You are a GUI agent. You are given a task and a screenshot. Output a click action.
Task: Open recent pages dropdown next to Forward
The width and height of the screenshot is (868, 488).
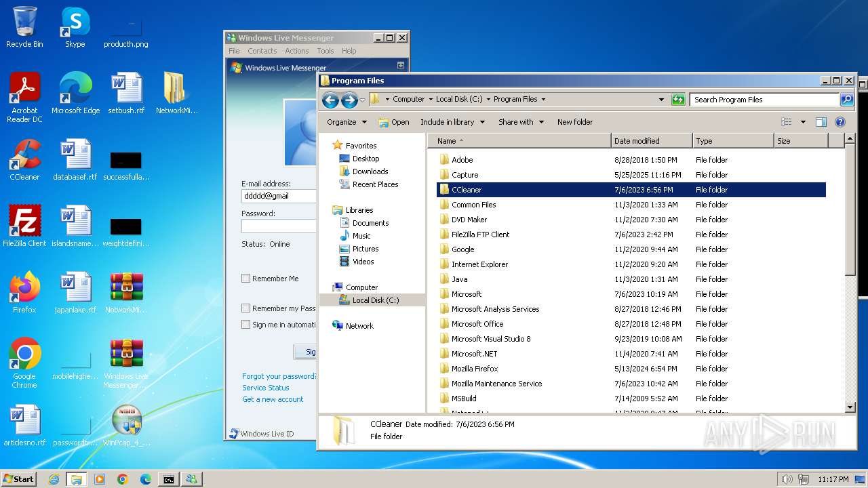(x=363, y=100)
